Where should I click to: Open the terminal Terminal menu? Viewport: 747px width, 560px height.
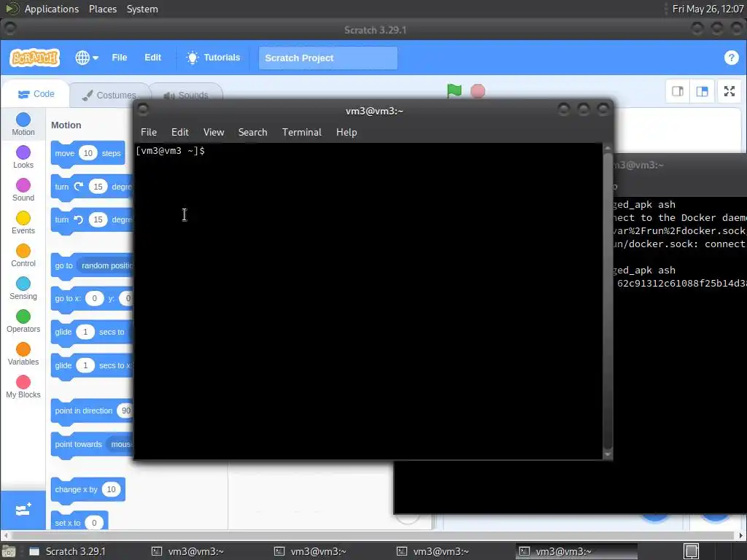[x=301, y=133]
